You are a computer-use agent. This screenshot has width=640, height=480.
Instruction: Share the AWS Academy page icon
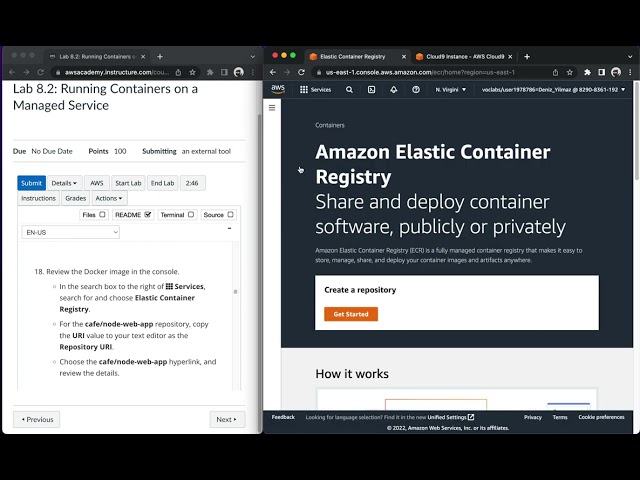[178, 72]
